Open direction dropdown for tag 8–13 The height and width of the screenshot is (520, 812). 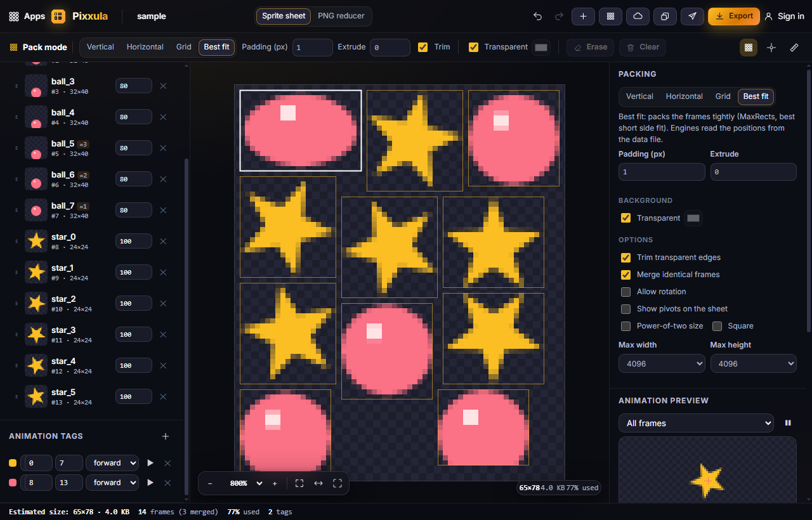coord(112,483)
